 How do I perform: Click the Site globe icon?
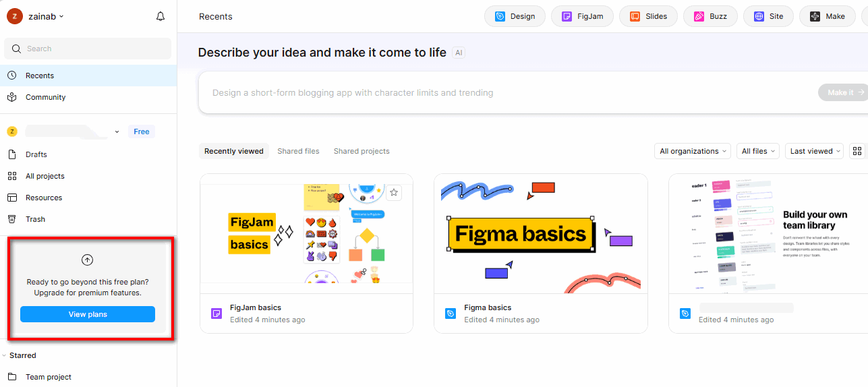pyautogui.click(x=759, y=16)
